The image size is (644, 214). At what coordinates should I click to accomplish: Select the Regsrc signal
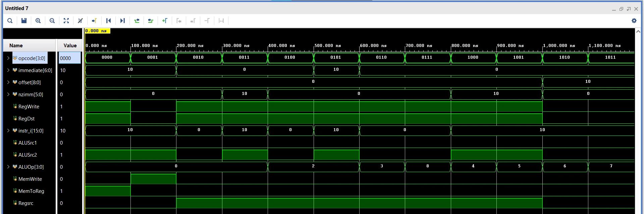pyautogui.click(x=26, y=203)
